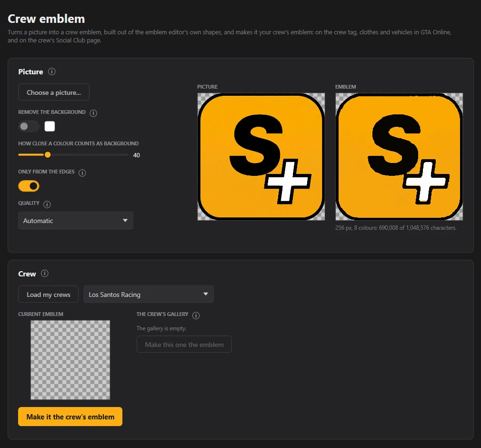Viewport: 481px width, 448px height.
Task: Open the Quality dropdown set to Automatic
Action: [x=75, y=221]
